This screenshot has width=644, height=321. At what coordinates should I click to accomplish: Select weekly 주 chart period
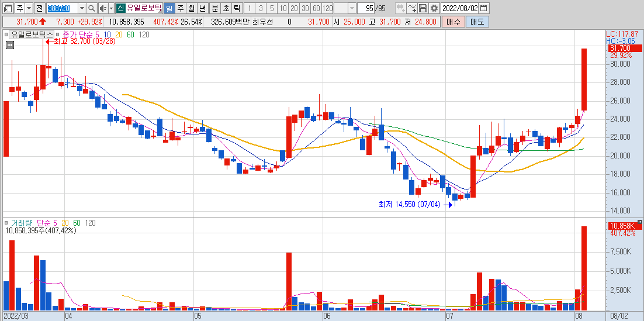[x=180, y=8]
